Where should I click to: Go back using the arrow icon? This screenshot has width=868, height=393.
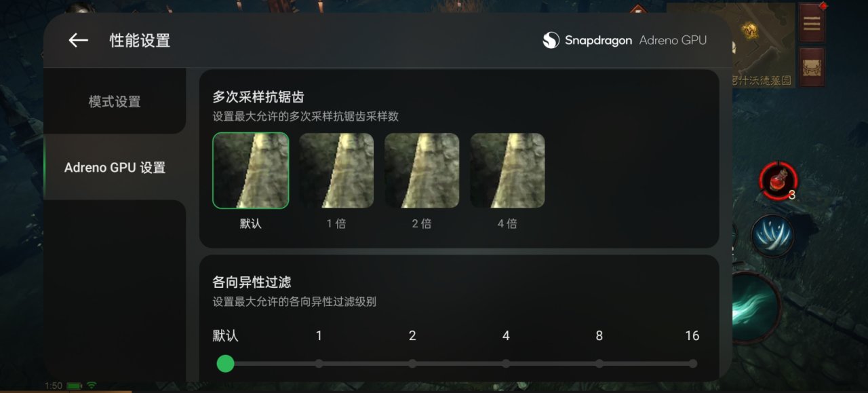[x=79, y=41]
